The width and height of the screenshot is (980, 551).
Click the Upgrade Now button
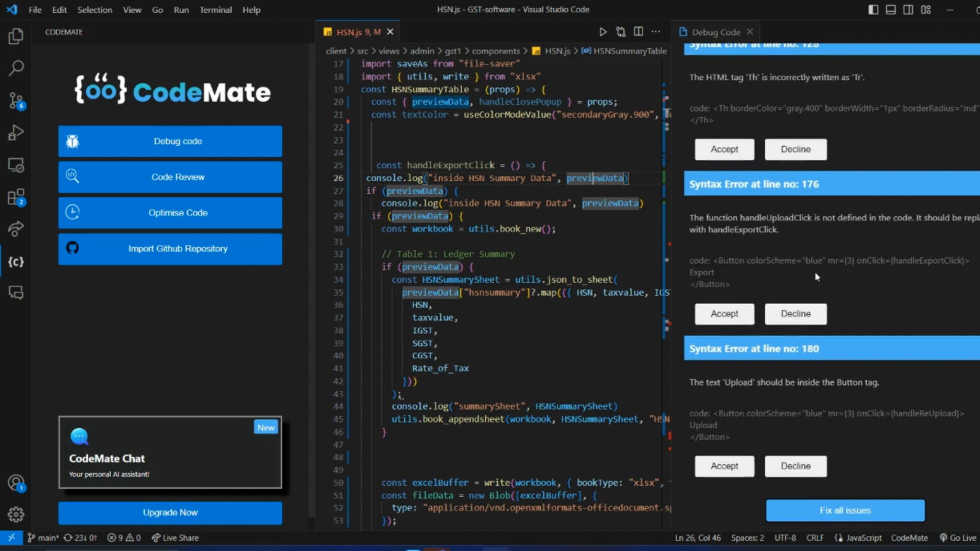(170, 513)
